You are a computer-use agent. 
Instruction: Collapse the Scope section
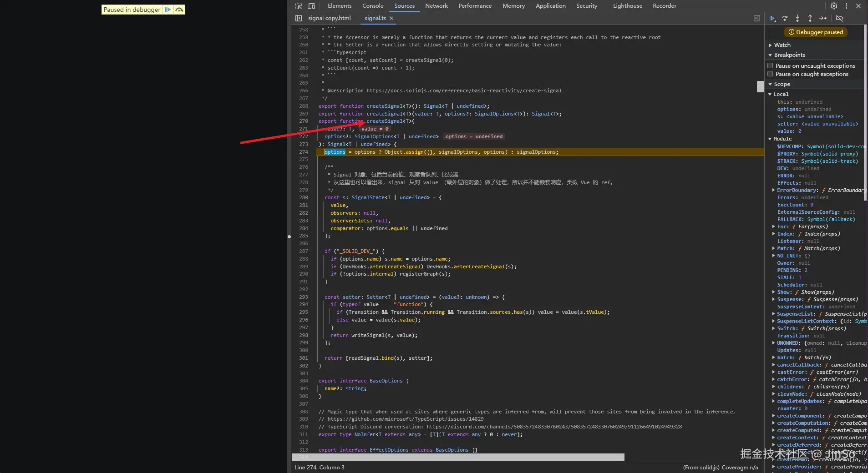770,84
